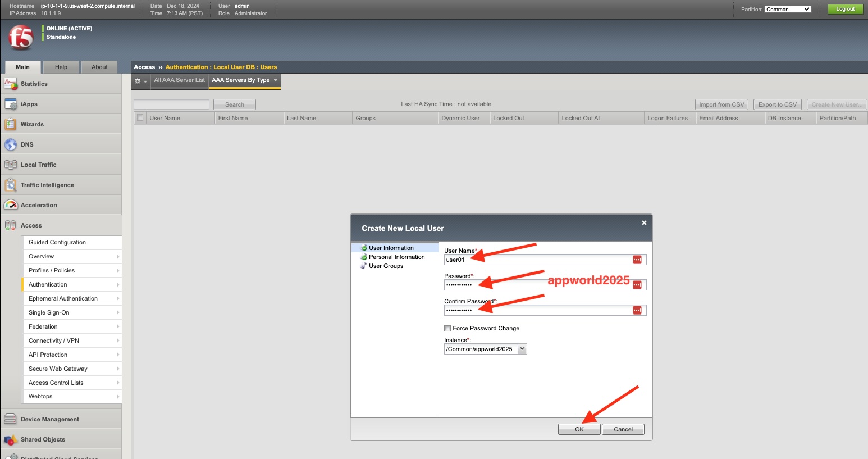Open the DNS globe icon
The image size is (868, 459).
[11, 144]
